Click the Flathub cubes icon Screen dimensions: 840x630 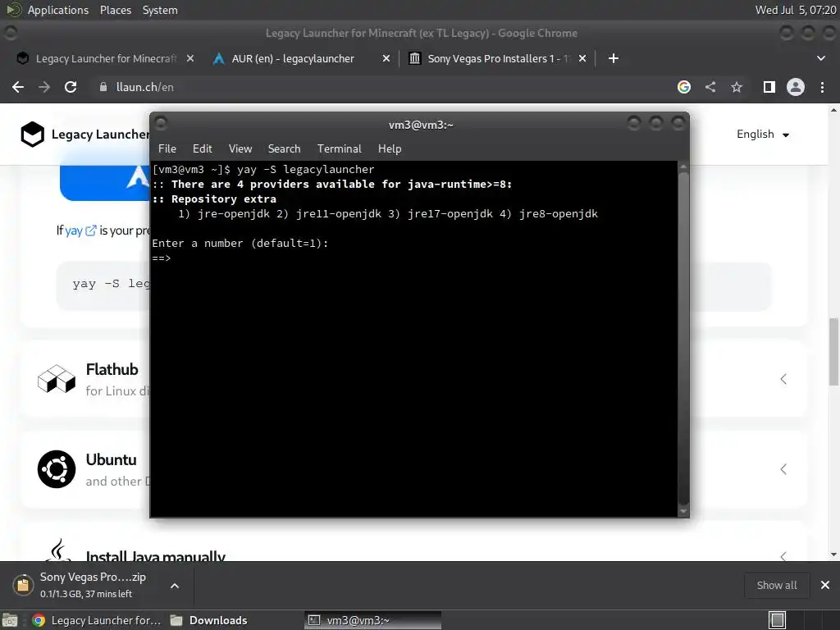pos(57,379)
